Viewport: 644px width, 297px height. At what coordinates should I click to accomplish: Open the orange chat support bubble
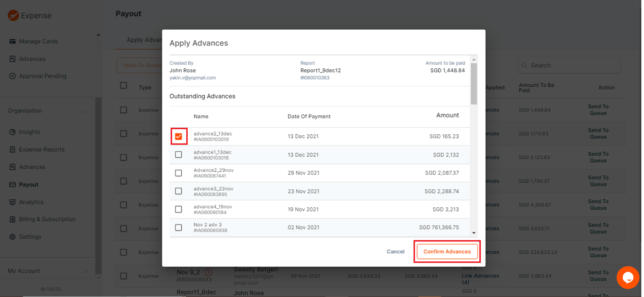(x=628, y=277)
